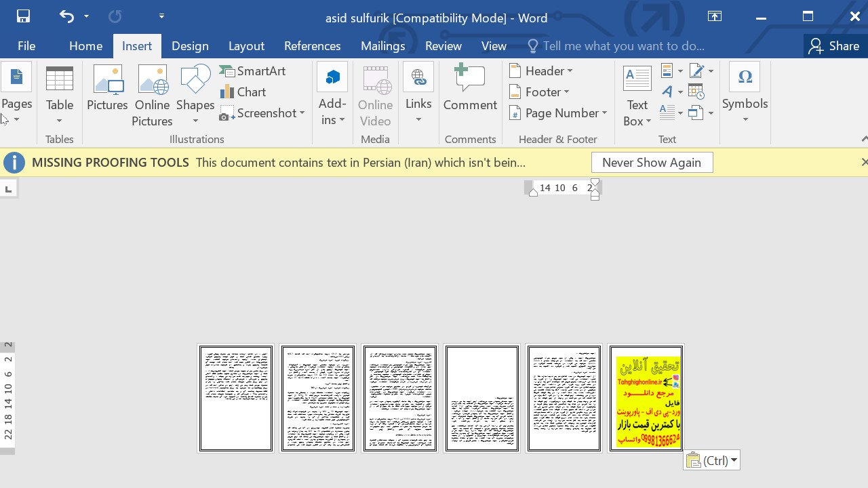868x488 pixels.
Task: Open the Paste Options (Ctrl) button
Action: coord(712,460)
